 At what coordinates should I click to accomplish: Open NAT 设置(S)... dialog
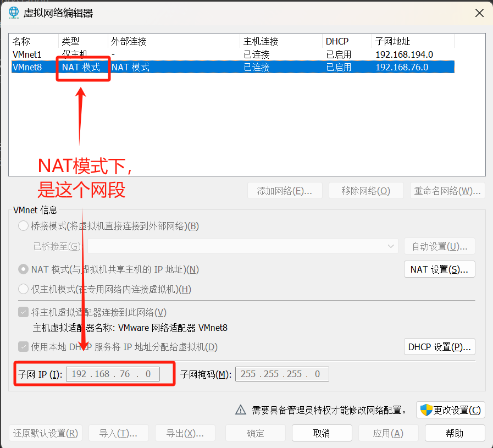tap(440, 269)
